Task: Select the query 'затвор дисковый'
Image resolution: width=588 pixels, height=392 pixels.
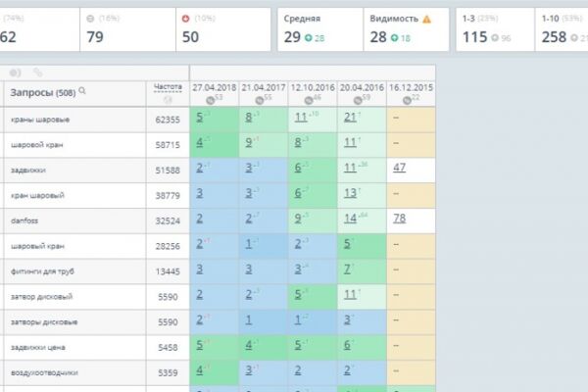Action: 41,297
